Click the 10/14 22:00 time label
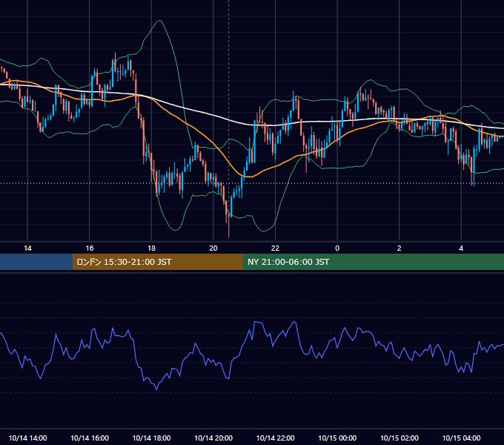This screenshot has width=504, height=445. 275,438
